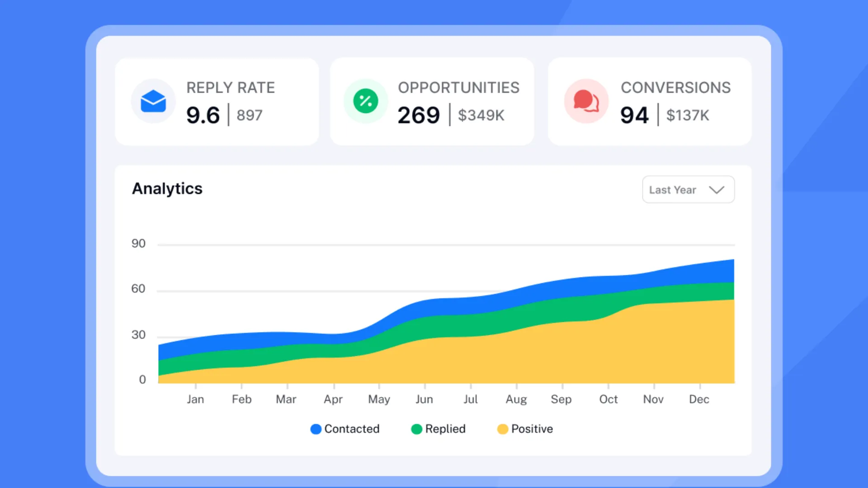
Task: Click the Oct label on chart axis
Action: (x=609, y=399)
